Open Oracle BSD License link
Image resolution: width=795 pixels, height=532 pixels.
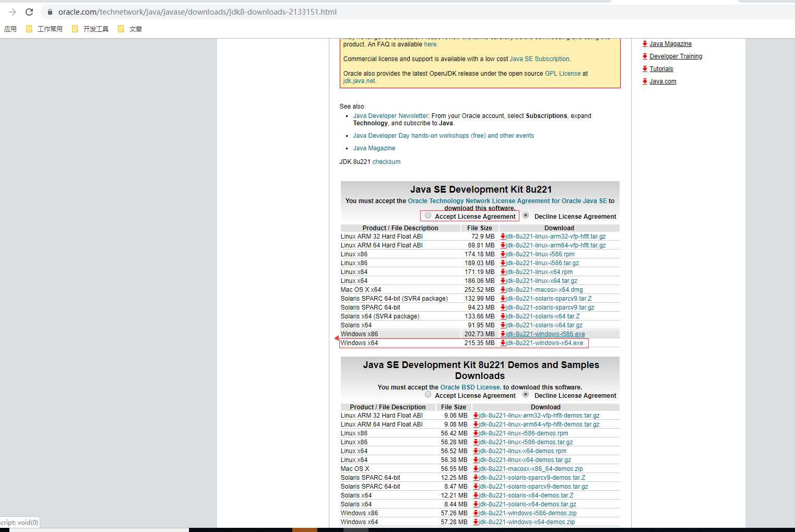pyautogui.click(x=470, y=387)
